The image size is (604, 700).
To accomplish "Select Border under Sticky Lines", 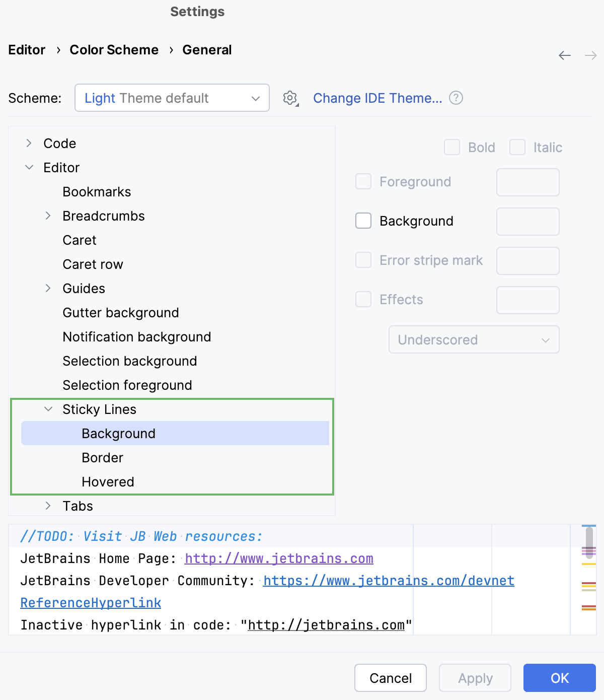I will (103, 457).
